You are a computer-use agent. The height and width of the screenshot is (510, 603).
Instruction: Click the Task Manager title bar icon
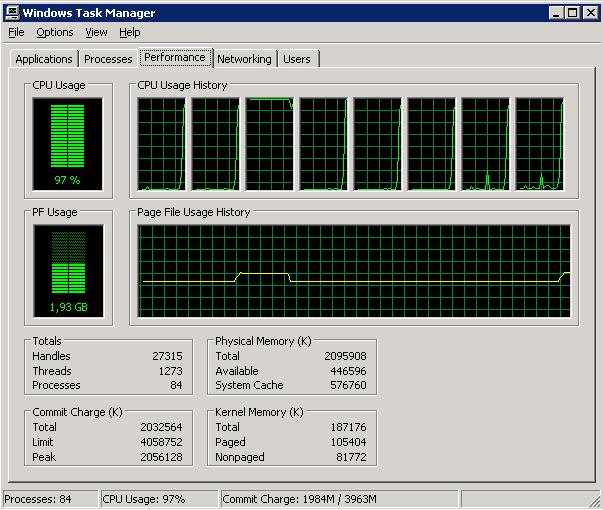coord(12,12)
